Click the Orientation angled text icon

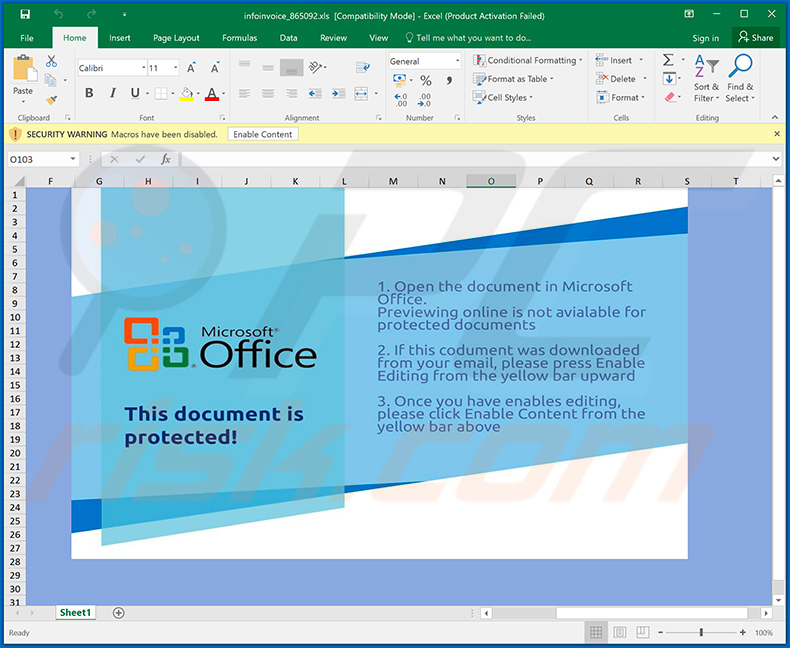click(x=317, y=67)
